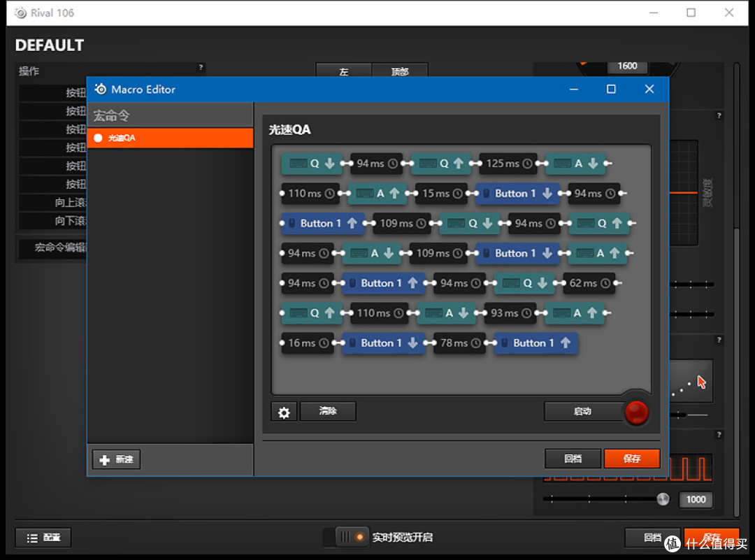Click A key-up block in second row

377,193
